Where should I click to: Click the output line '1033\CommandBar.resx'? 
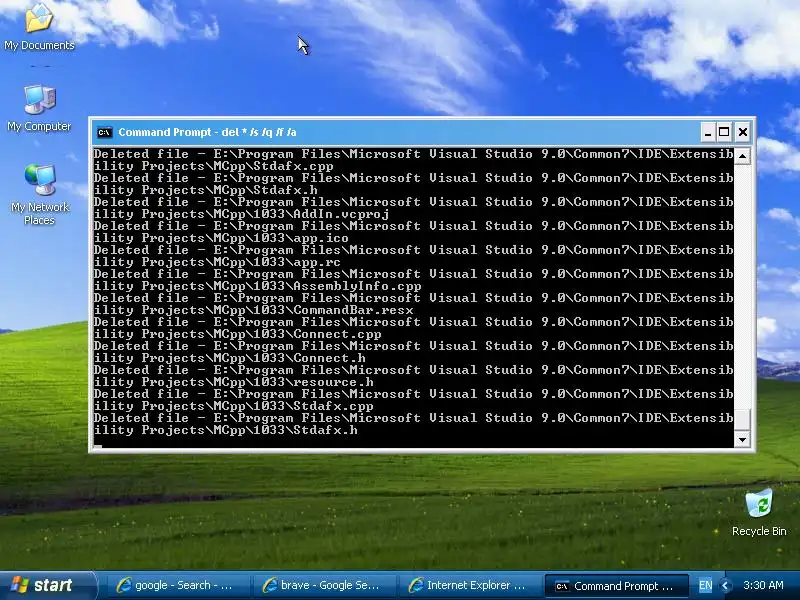pyautogui.click(x=254, y=310)
